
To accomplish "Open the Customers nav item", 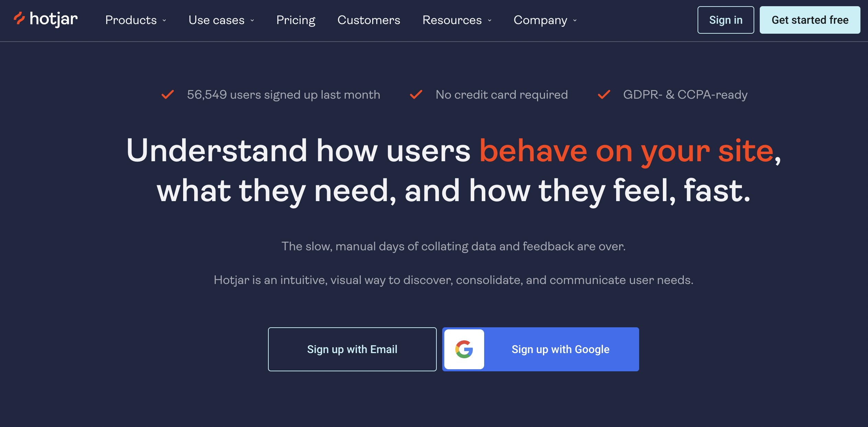I will coord(369,20).
